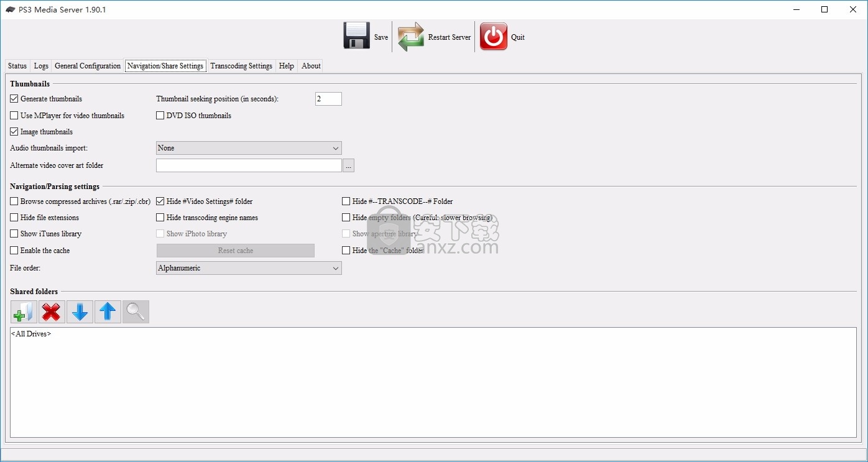Select <All Drives> in shared folders list
The width and height of the screenshot is (868, 462).
[x=31, y=334]
